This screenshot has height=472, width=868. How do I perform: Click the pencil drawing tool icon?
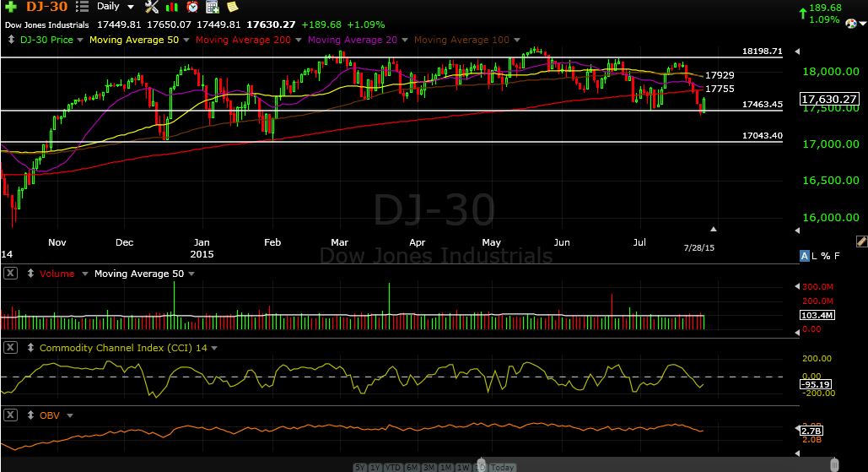tap(861, 241)
